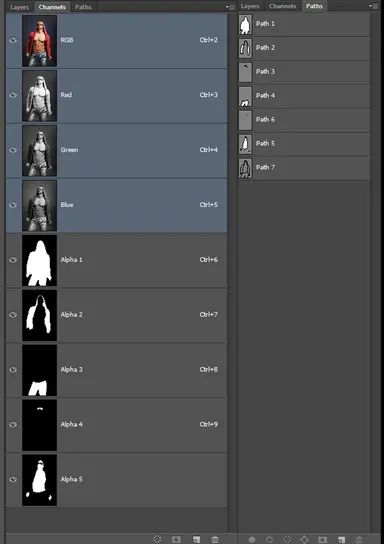Create new channel using bottom icon

point(196,539)
